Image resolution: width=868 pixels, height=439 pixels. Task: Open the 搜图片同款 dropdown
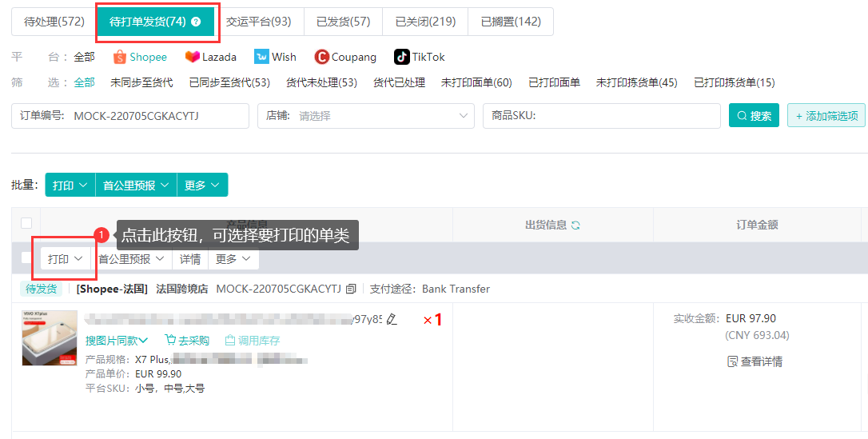point(117,341)
